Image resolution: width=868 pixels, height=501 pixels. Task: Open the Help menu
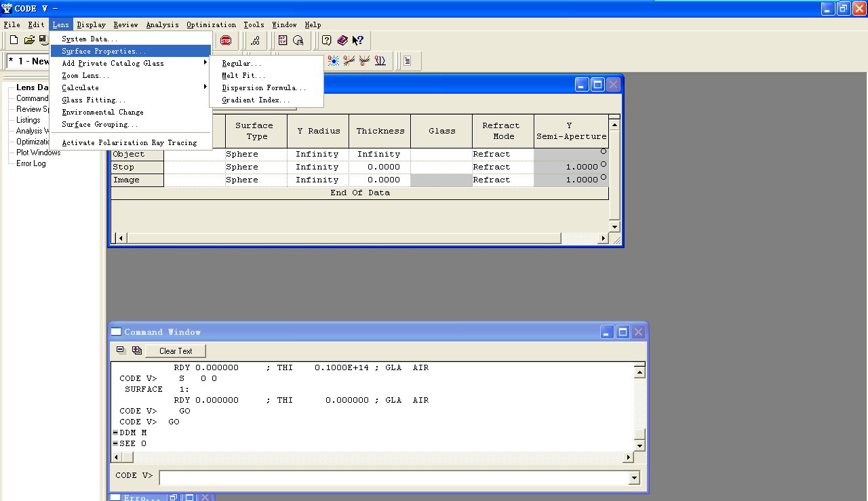(x=313, y=24)
